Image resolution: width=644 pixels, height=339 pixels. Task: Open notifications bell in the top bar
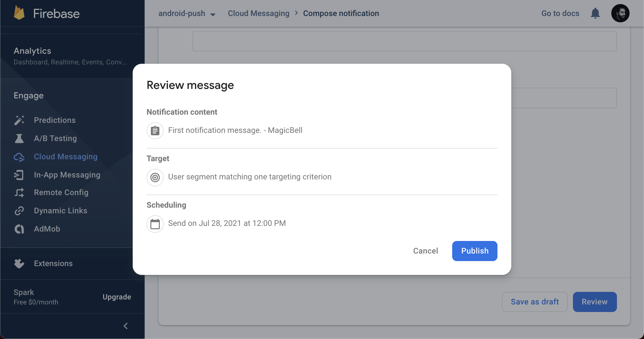tap(595, 13)
